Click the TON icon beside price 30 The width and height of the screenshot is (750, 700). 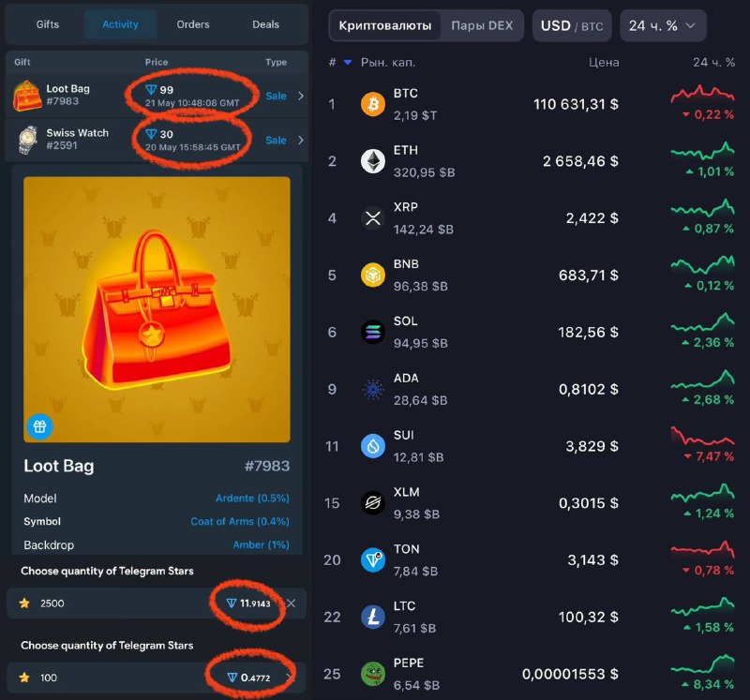(x=151, y=134)
